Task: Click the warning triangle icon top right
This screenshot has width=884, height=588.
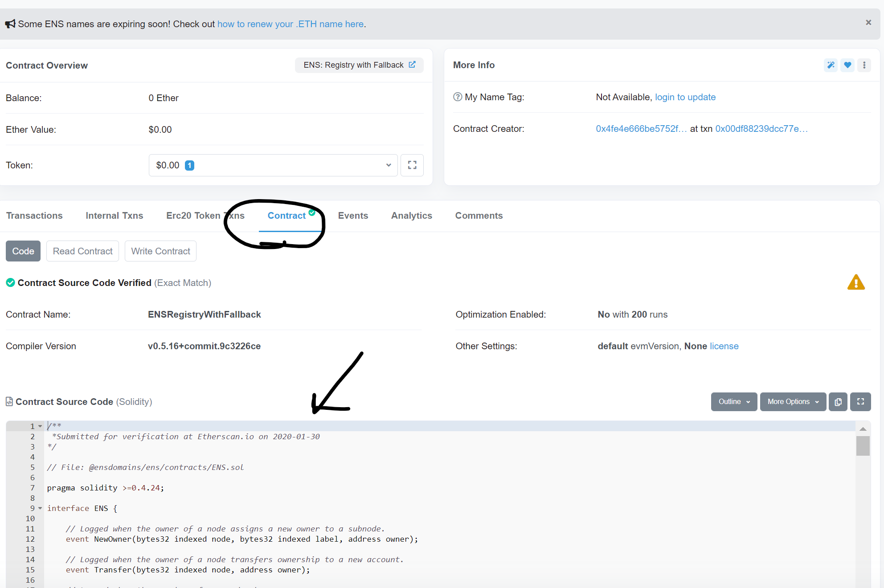Action: click(856, 282)
